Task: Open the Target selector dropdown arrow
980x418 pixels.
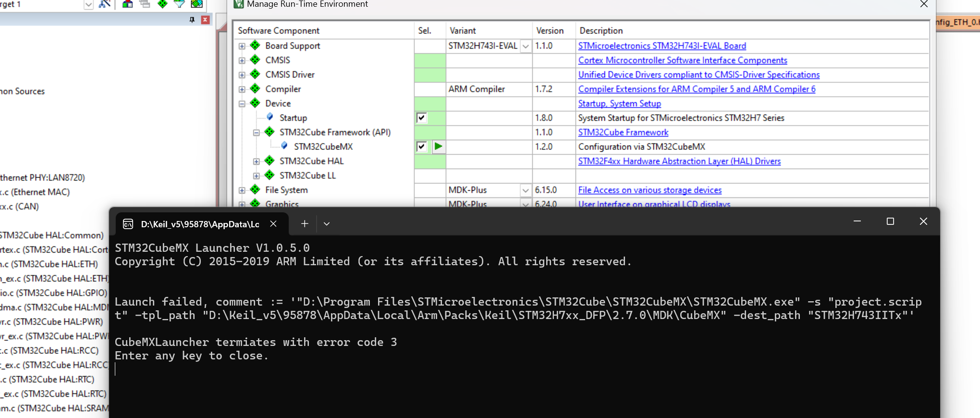Action: [88, 4]
